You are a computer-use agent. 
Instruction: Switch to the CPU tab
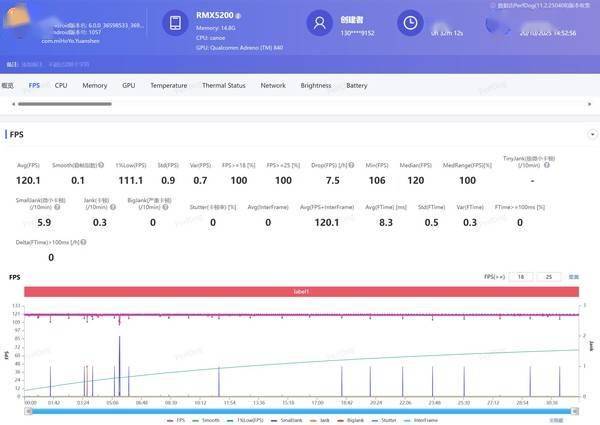pos(61,86)
